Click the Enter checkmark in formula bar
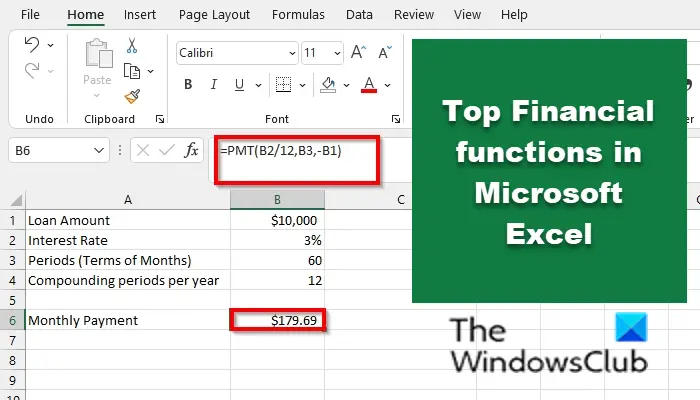 pyautogui.click(x=167, y=150)
